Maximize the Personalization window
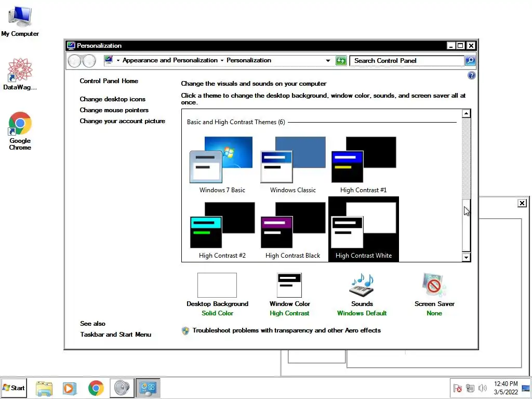This screenshot has height=399, width=532. pyautogui.click(x=460, y=46)
